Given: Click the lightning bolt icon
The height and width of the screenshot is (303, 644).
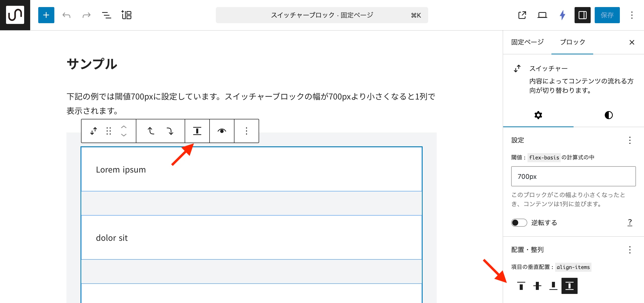Looking at the screenshot, I should coord(562,15).
